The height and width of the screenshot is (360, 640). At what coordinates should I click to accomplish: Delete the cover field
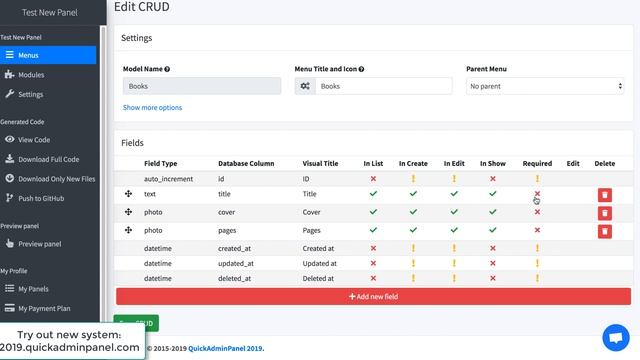pos(604,213)
